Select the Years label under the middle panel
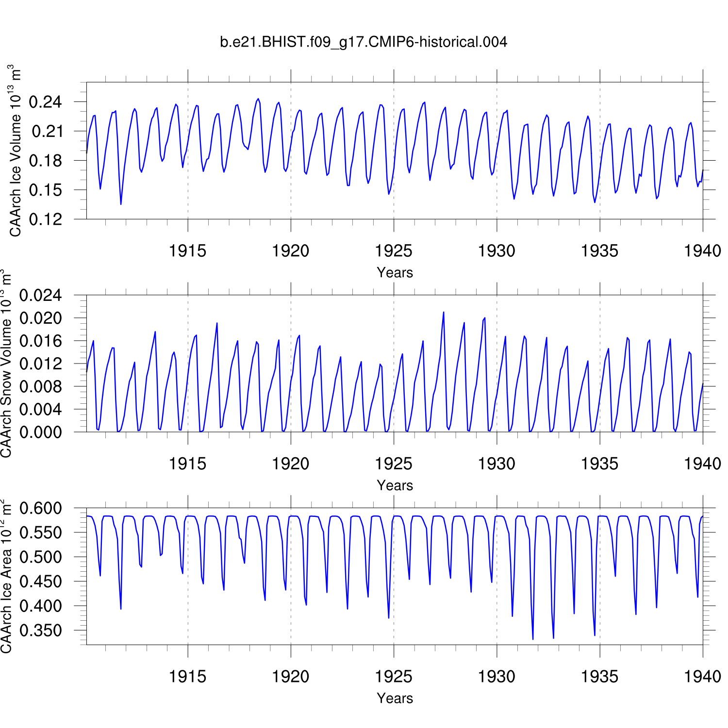 395,485
